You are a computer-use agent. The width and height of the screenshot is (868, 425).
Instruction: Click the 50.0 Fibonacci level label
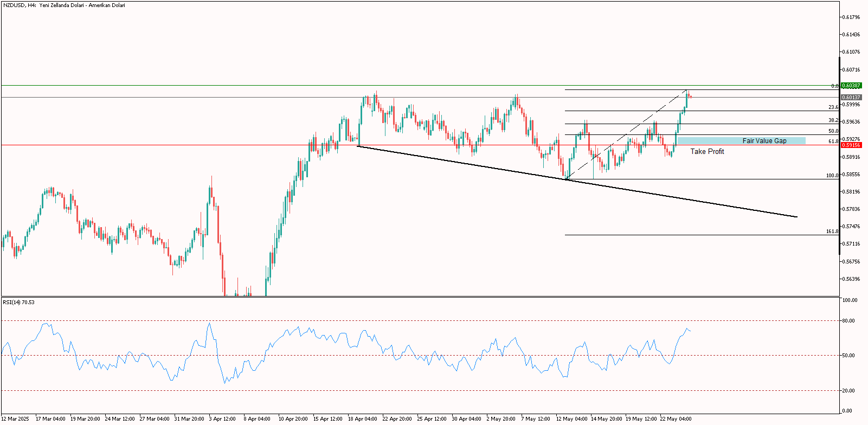point(833,131)
